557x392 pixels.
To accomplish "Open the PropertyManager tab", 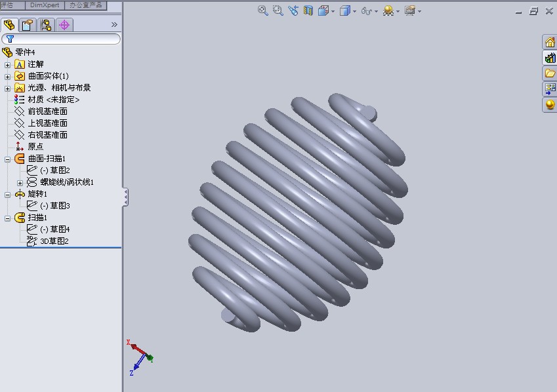I will click(x=28, y=25).
